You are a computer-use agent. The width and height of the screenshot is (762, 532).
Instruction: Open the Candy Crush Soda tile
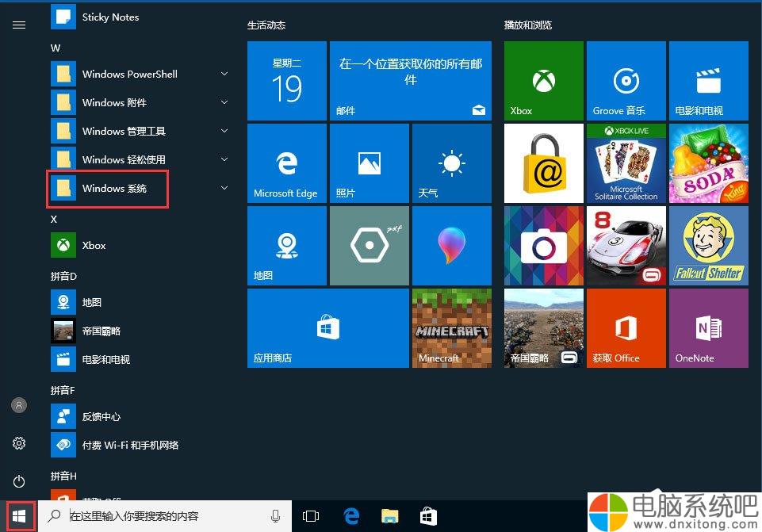(x=709, y=163)
